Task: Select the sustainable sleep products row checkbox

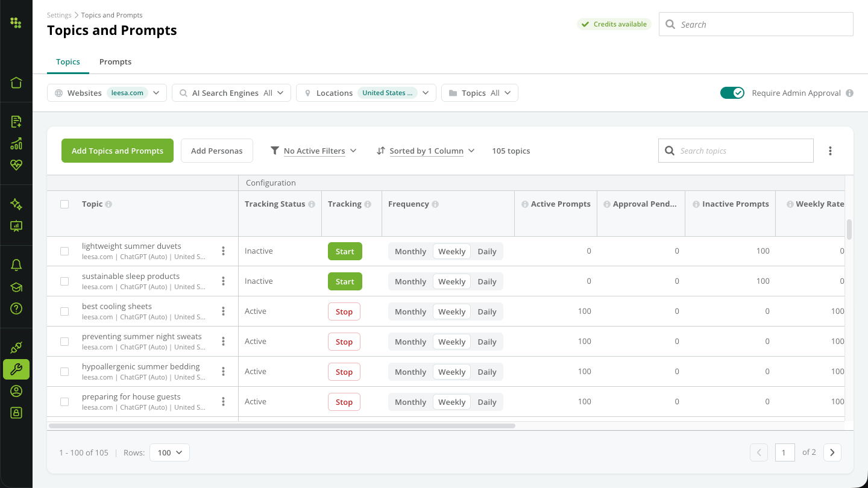Action: tap(64, 281)
